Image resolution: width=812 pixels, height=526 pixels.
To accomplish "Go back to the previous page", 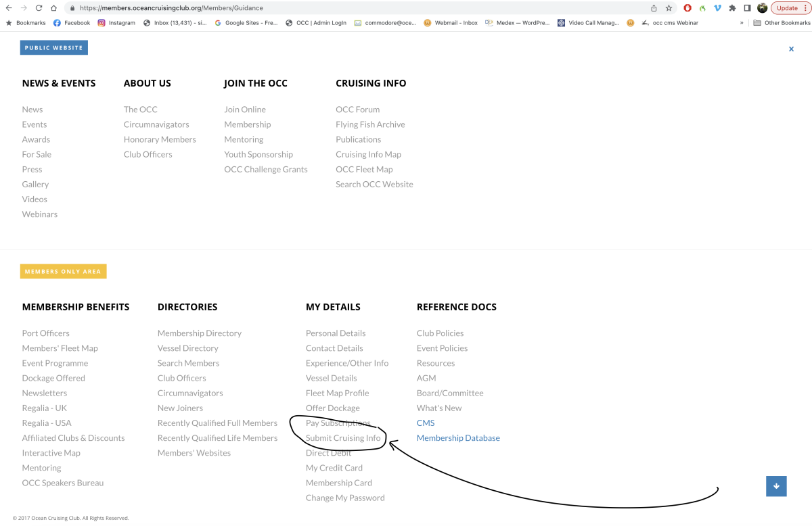I will pos(8,8).
